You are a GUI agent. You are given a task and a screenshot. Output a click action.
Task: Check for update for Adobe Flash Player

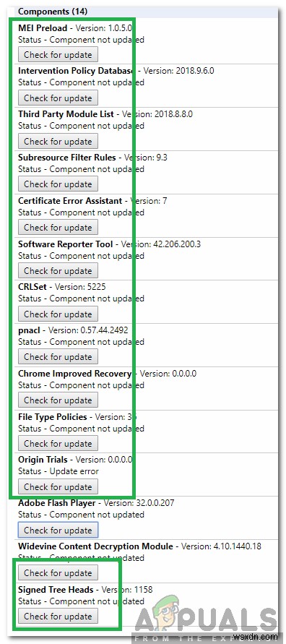click(58, 531)
